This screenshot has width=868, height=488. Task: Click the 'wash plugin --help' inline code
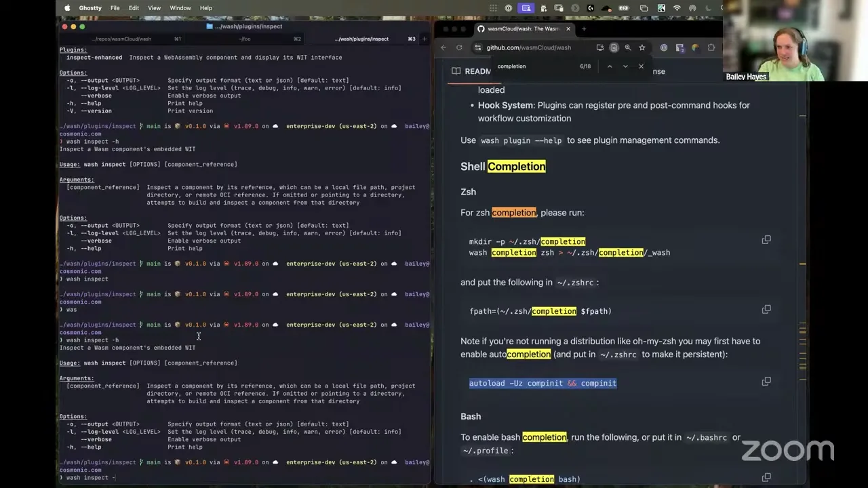point(521,140)
